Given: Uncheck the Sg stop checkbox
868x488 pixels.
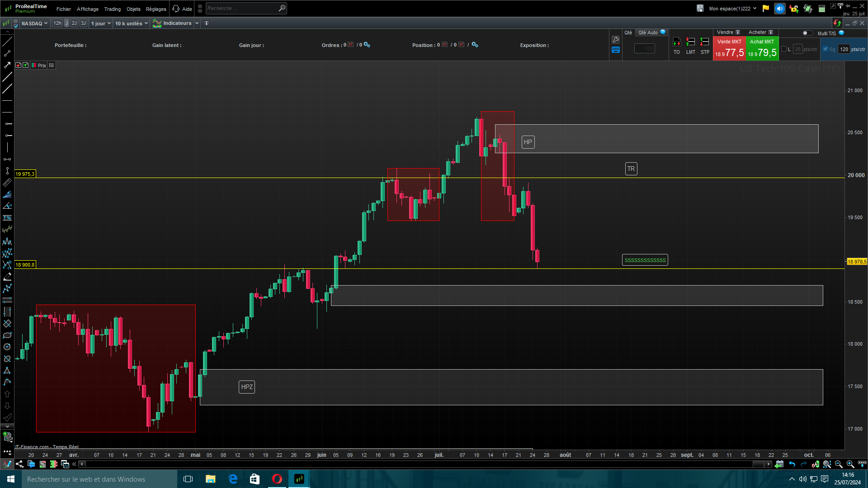Looking at the screenshot, I should (x=826, y=49).
